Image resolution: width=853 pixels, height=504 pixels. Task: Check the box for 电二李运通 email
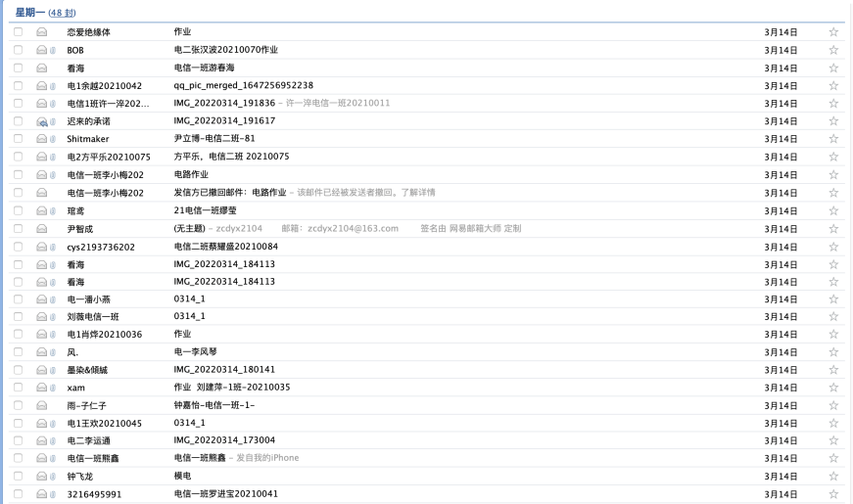point(19,440)
